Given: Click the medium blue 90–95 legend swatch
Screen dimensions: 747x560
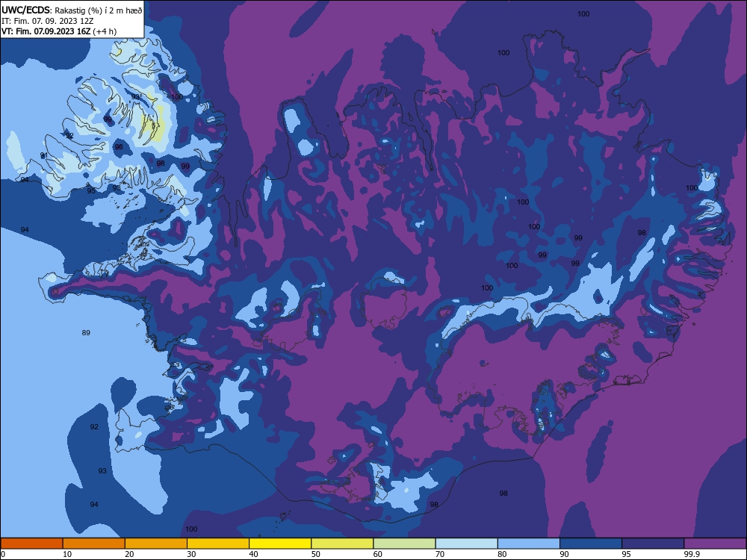Looking at the screenshot, I should point(591,544).
